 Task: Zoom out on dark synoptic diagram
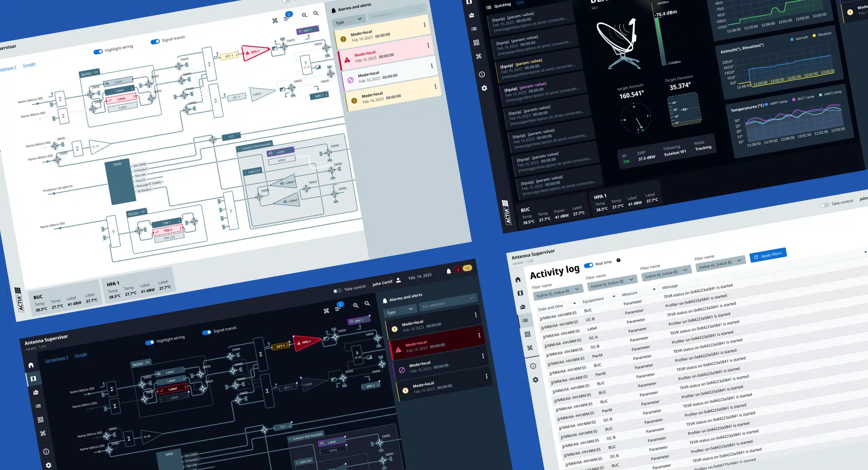point(367,304)
